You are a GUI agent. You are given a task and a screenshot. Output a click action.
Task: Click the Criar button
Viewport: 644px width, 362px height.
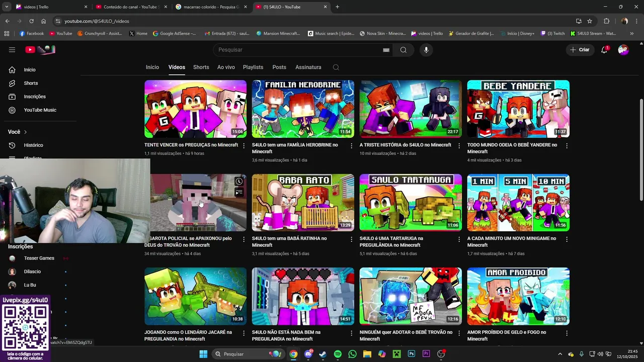[x=580, y=50]
